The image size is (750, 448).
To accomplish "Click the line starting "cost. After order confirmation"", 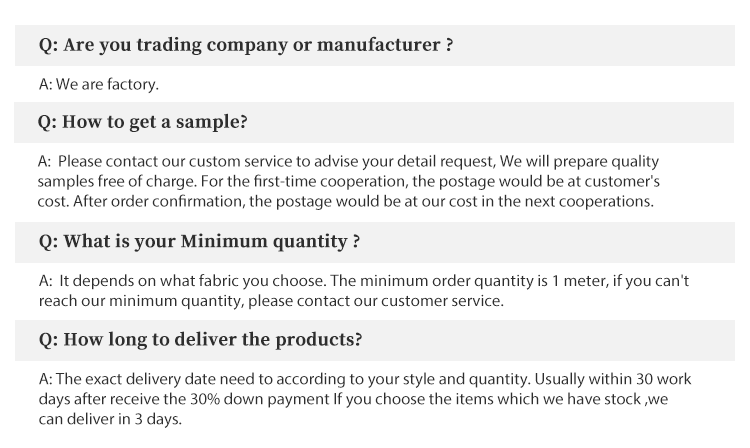I will click(x=345, y=201).
